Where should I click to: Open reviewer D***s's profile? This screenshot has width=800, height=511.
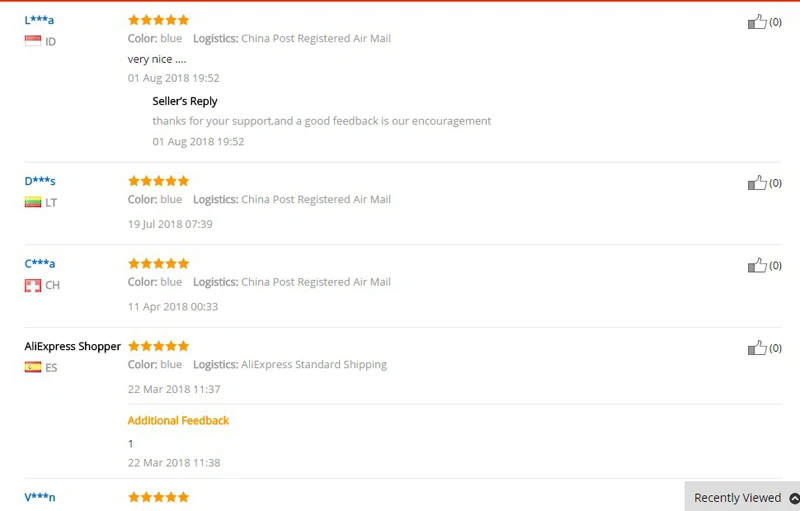pos(40,181)
